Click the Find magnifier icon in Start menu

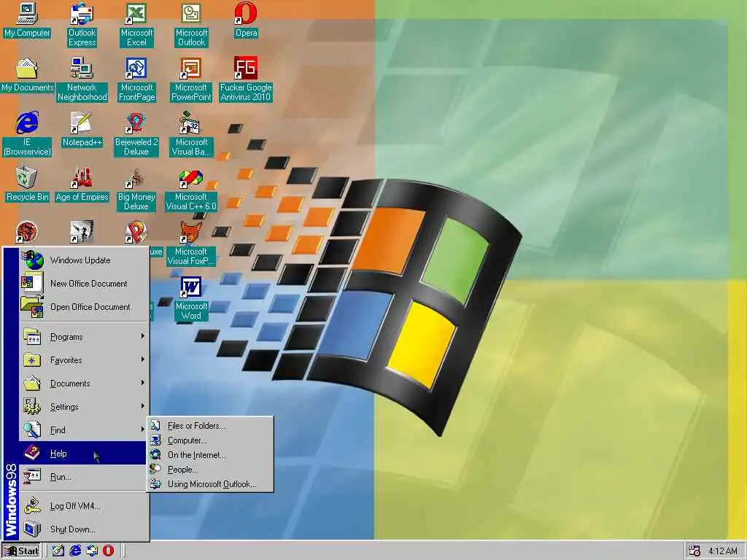tap(32, 430)
